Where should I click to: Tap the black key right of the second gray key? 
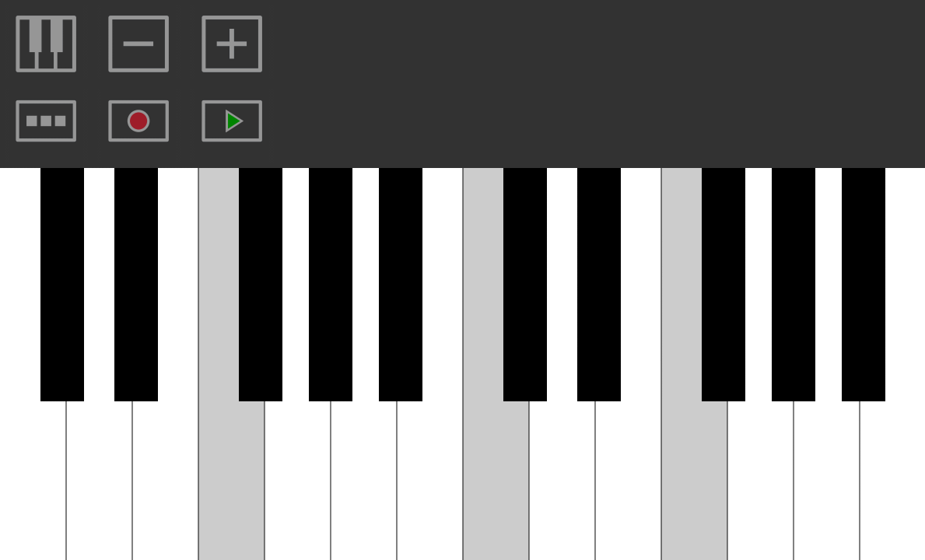tap(525, 284)
